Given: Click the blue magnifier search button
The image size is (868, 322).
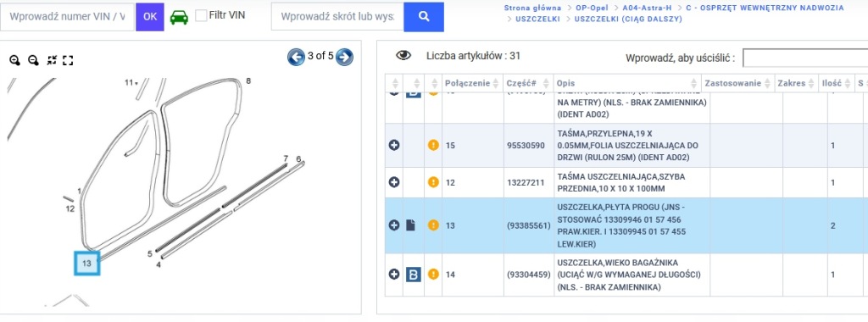Looking at the screenshot, I should 424,17.
